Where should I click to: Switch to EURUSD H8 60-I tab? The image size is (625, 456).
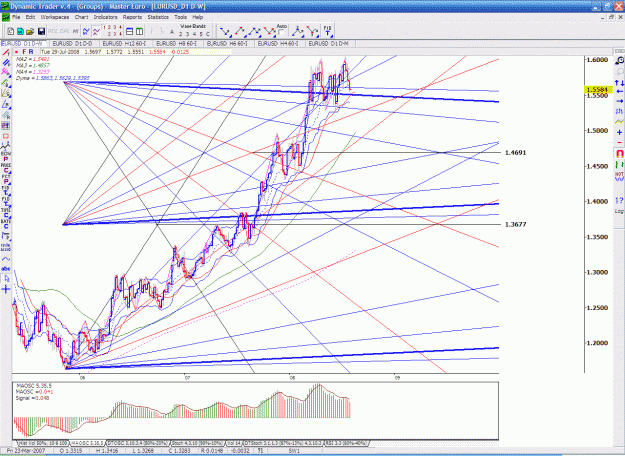176,43
